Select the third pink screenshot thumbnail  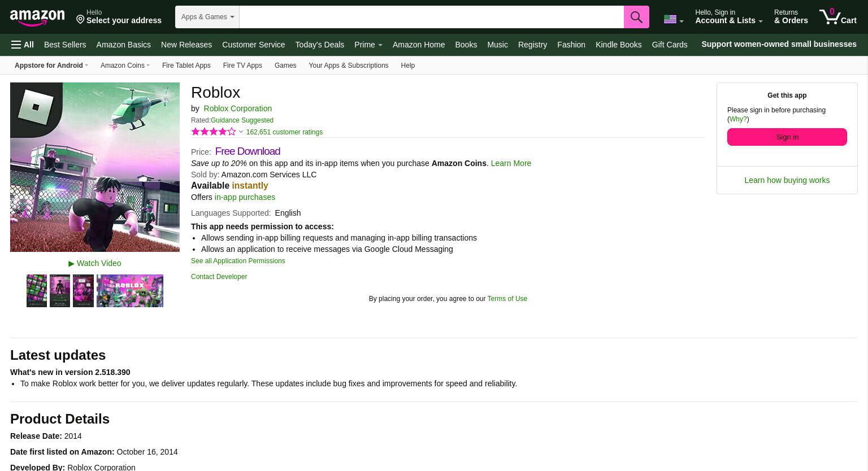[83, 291]
